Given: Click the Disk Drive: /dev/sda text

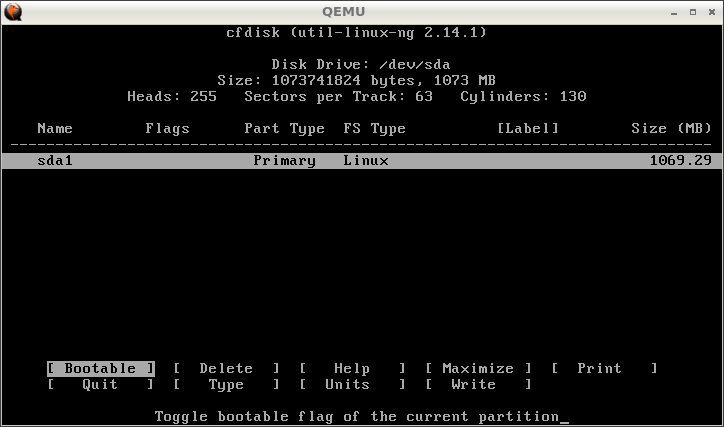Looking at the screenshot, I should click(361, 64).
